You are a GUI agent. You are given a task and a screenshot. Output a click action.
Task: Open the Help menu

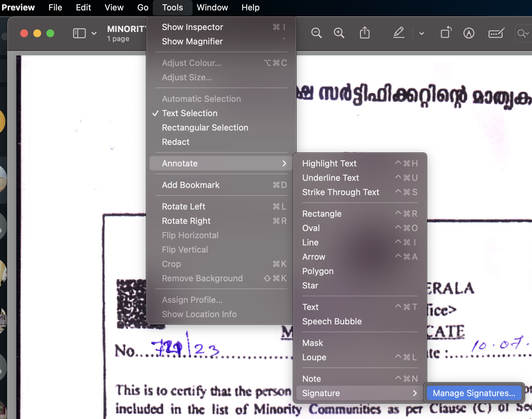(x=250, y=8)
